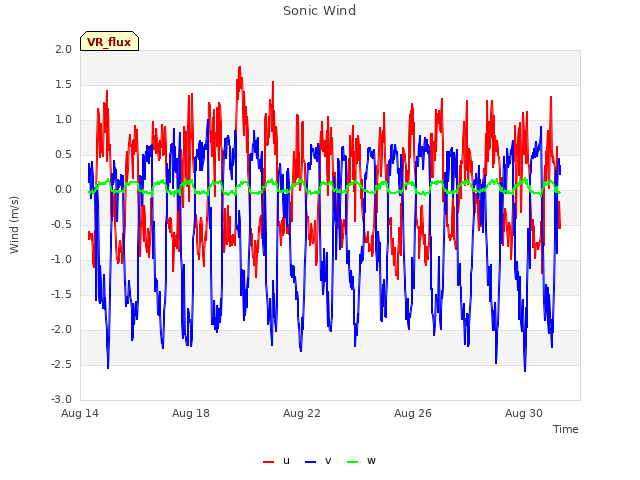Click the -3.0 y-axis tick label
The image size is (640, 480).
pos(62,400)
